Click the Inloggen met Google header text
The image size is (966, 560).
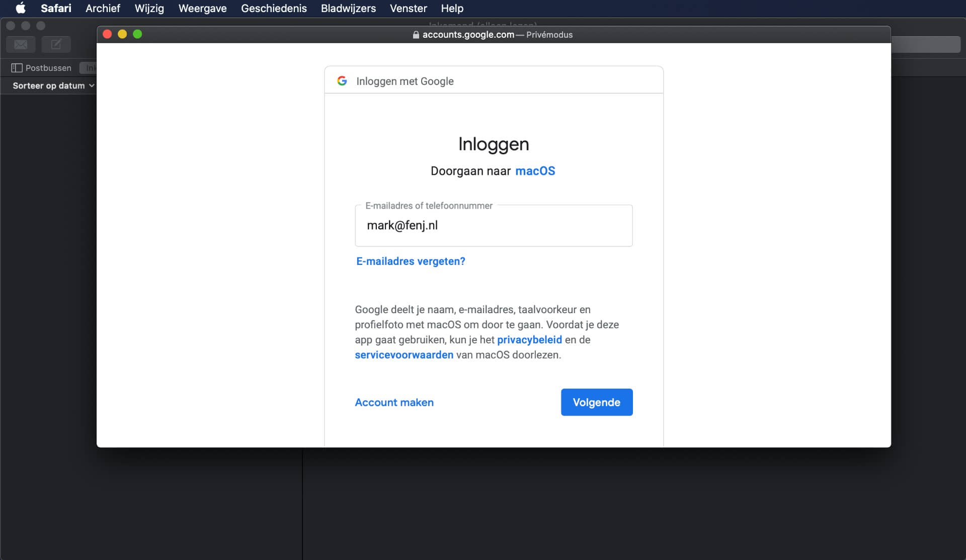tap(405, 81)
